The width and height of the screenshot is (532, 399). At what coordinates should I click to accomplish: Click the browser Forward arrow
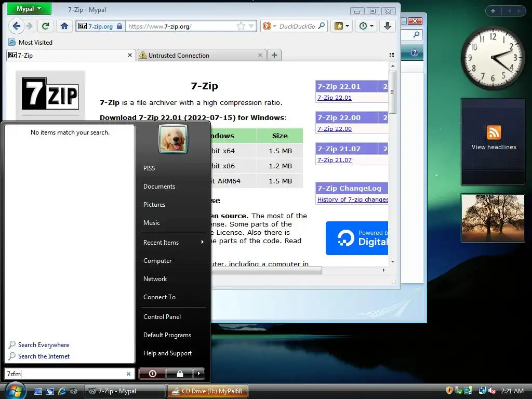[x=30, y=26]
